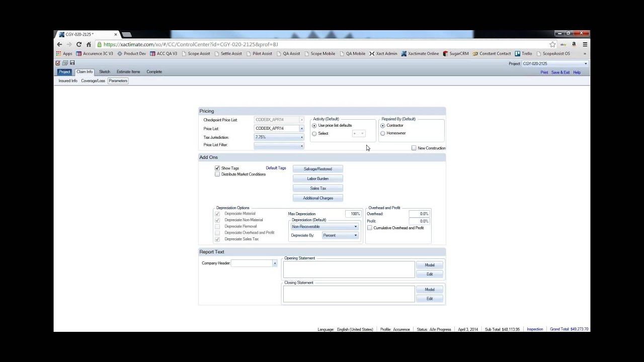This screenshot has width=644, height=362.
Task: Click in the Opening Statement text box
Action: [349, 269]
